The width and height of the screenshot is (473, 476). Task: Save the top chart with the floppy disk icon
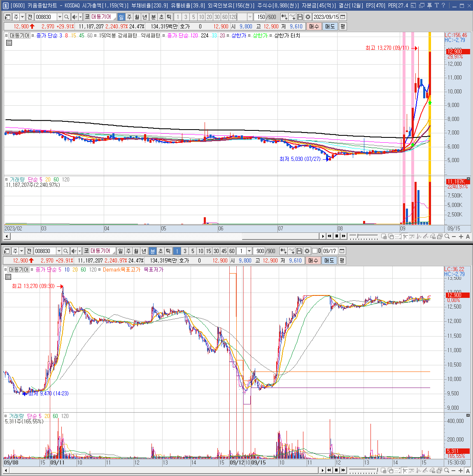coord(300,17)
